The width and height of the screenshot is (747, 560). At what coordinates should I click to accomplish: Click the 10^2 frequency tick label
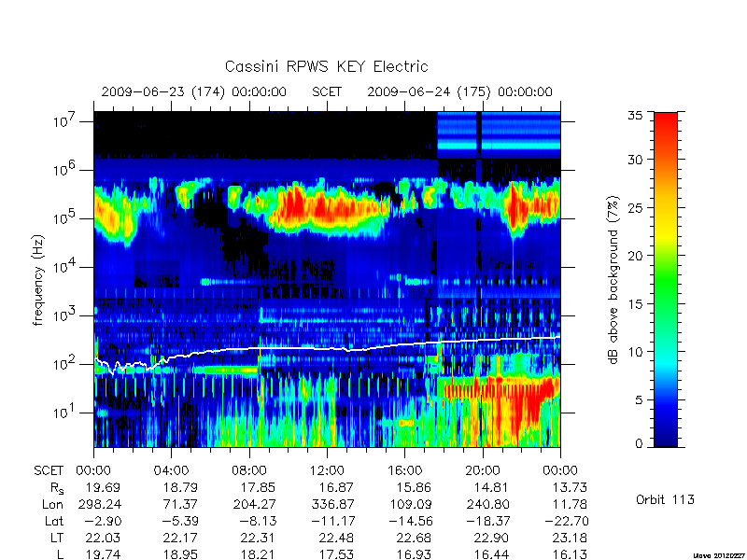pyautogui.click(x=64, y=364)
